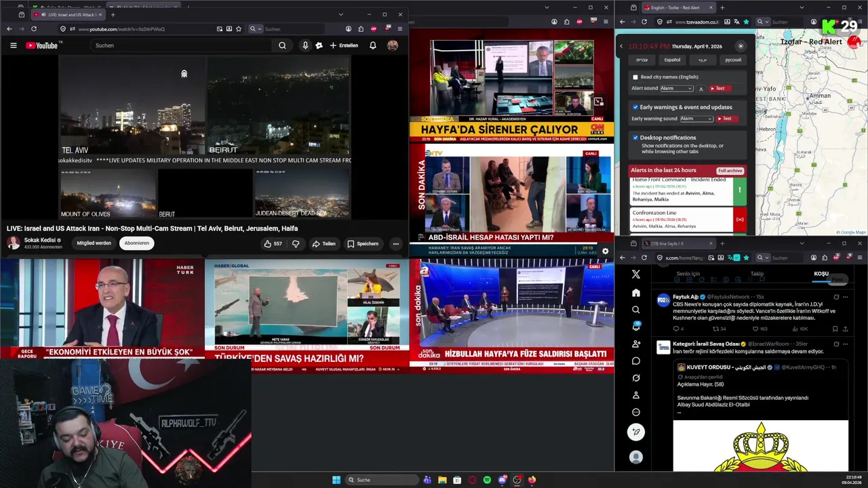Uncheck Desktop notifications in Tzofar
This screenshot has width=868, height=488.
[x=635, y=138]
